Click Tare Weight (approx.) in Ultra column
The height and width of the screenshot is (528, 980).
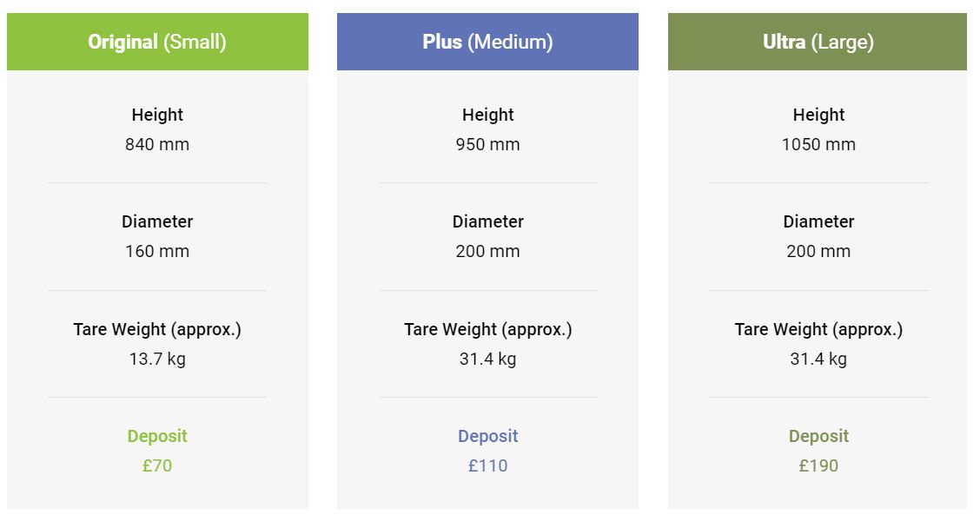tap(818, 329)
